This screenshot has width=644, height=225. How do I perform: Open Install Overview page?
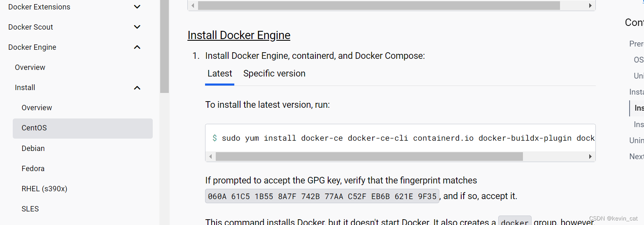(37, 108)
